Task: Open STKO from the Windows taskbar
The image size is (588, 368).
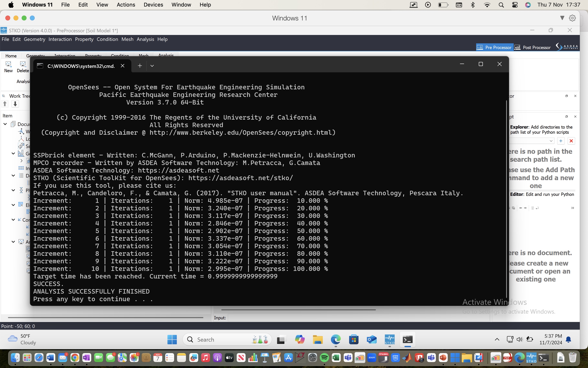Action: 390,340
